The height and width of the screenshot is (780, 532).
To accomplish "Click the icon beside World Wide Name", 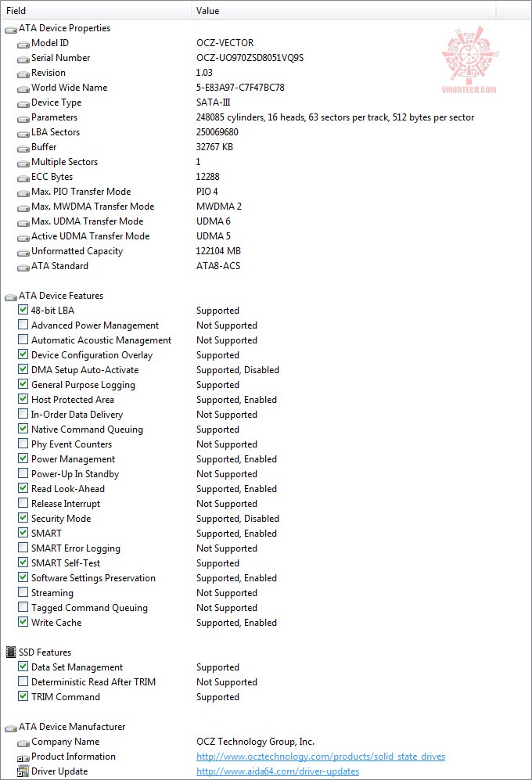I will [23, 89].
